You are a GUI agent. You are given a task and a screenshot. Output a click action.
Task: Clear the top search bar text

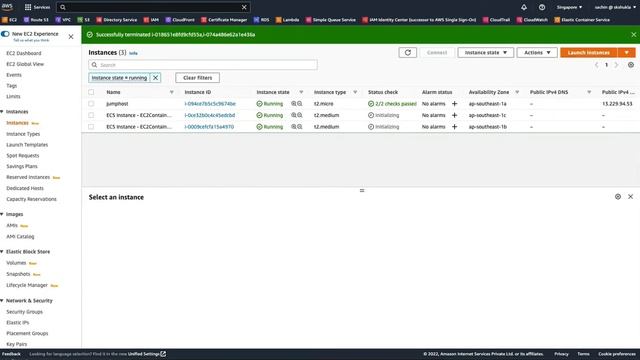click(244, 7)
